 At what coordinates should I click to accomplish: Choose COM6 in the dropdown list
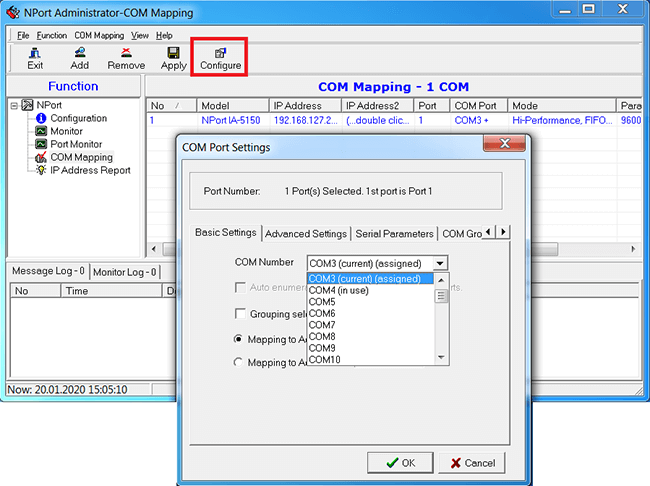click(370, 313)
